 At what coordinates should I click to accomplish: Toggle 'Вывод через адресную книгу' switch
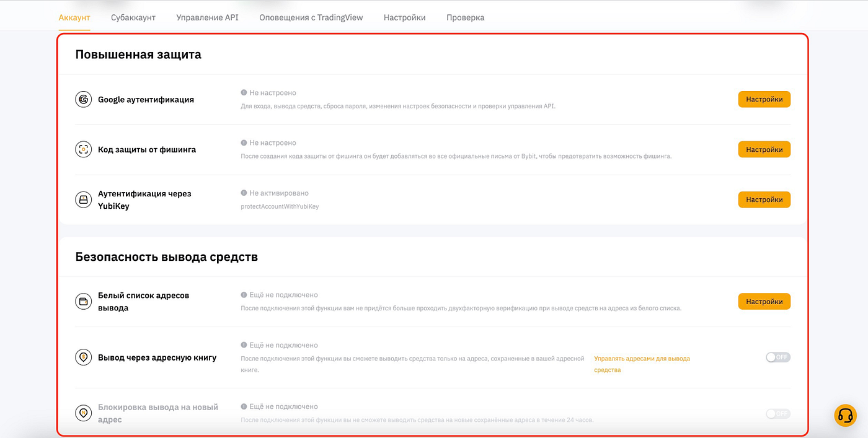tap(778, 357)
